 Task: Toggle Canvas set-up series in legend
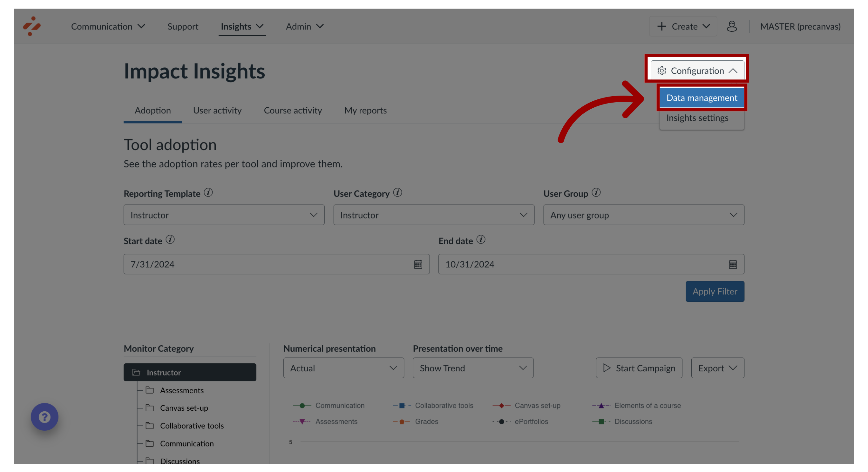click(x=526, y=405)
